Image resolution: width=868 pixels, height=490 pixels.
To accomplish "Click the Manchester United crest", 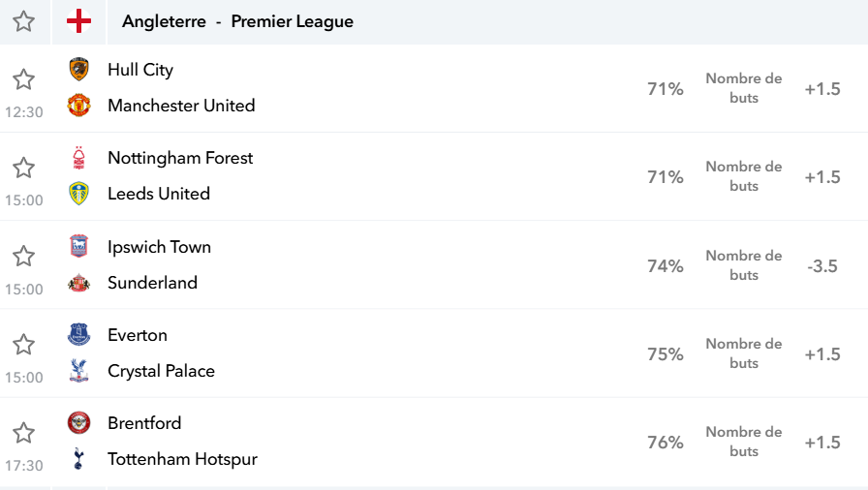I will (78, 106).
